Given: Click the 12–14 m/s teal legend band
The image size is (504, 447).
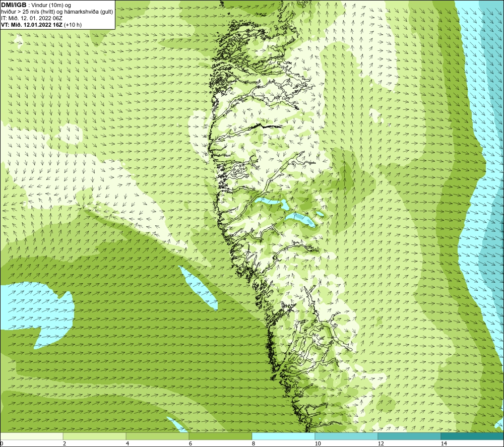Looking at the screenshot, I should point(409,436).
